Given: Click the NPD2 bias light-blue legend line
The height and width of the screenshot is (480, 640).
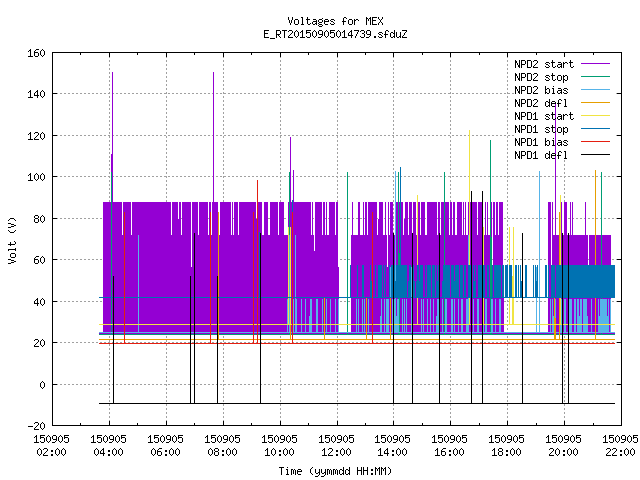Looking at the screenshot, I should [x=595, y=89].
